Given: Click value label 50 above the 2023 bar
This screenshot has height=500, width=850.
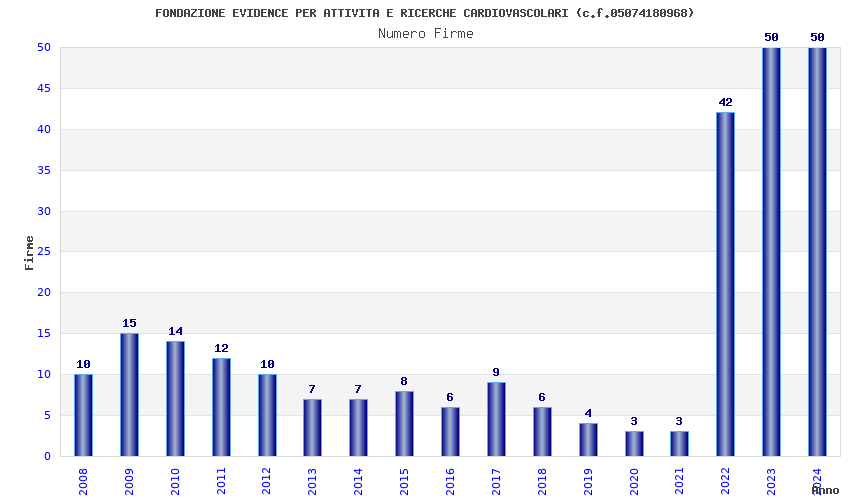Looking at the screenshot, I should (x=771, y=37).
